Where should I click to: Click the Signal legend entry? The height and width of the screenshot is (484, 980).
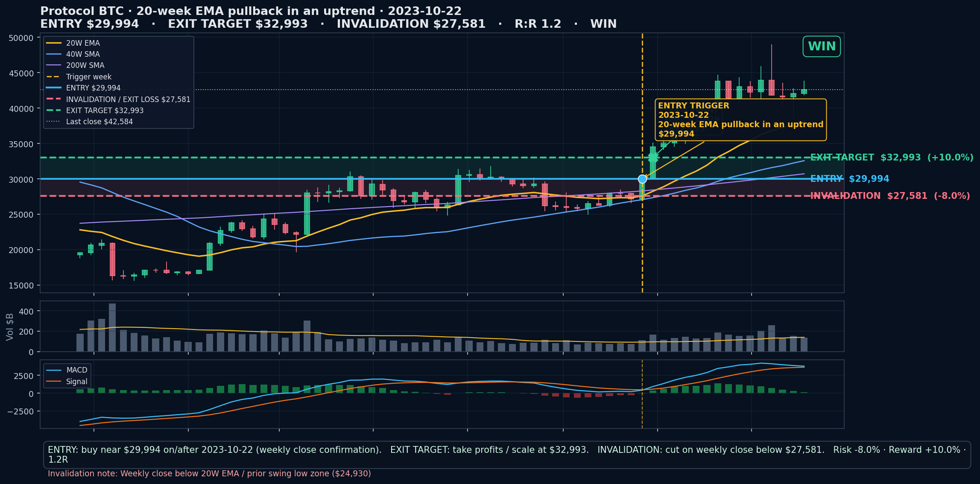tap(67, 382)
